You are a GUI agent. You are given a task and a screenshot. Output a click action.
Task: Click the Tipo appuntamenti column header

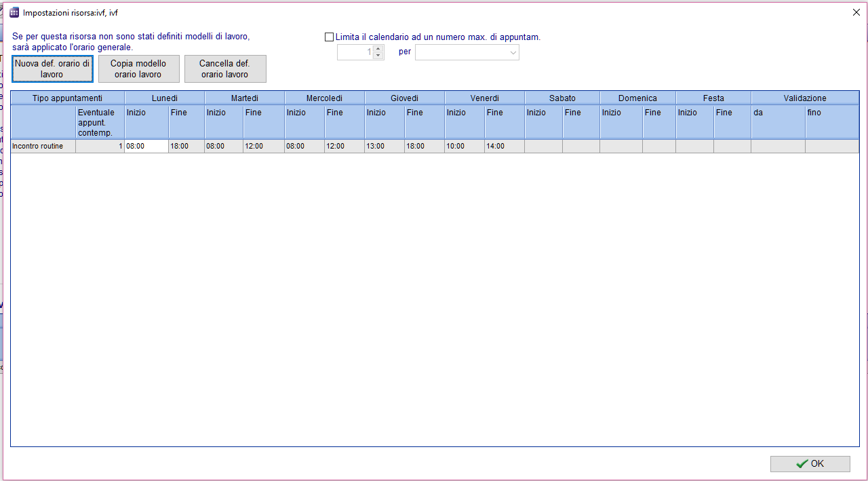67,98
